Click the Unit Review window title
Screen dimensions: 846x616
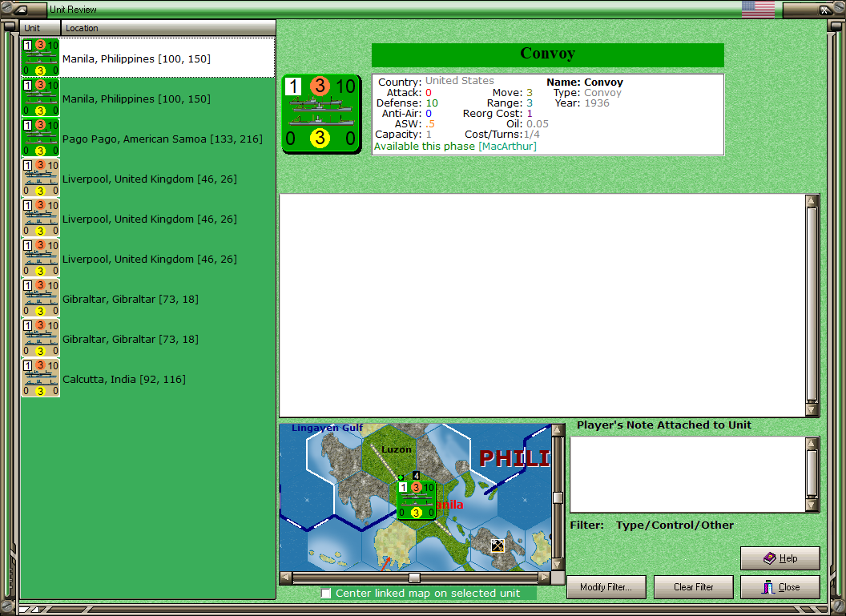point(73,9)
